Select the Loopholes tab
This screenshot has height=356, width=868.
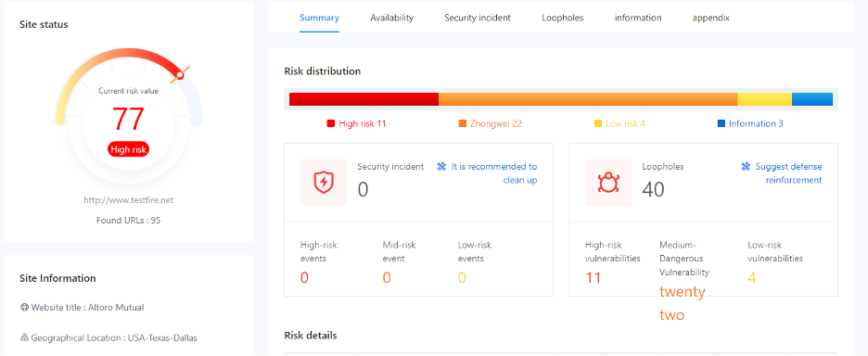click(x=562, y=18)
